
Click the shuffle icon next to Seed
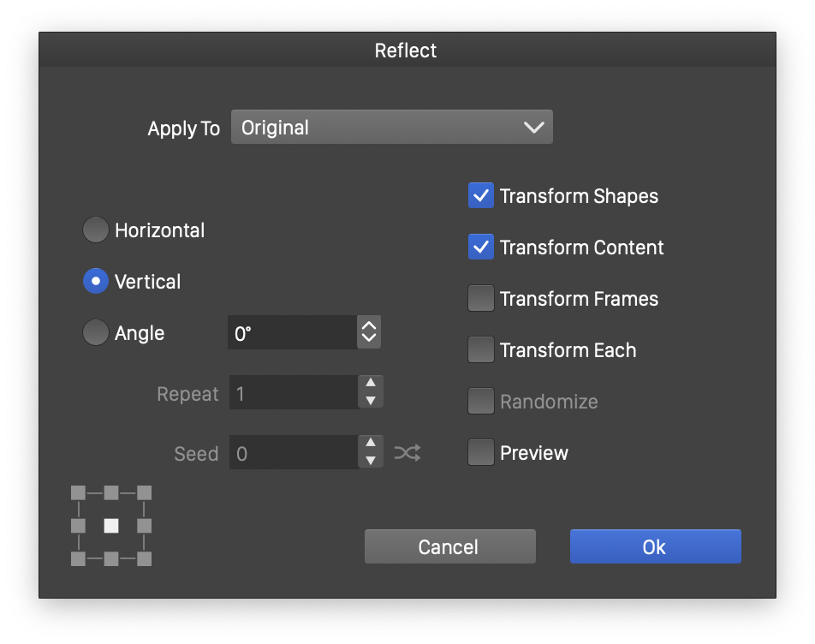click(x=407, y=453)
